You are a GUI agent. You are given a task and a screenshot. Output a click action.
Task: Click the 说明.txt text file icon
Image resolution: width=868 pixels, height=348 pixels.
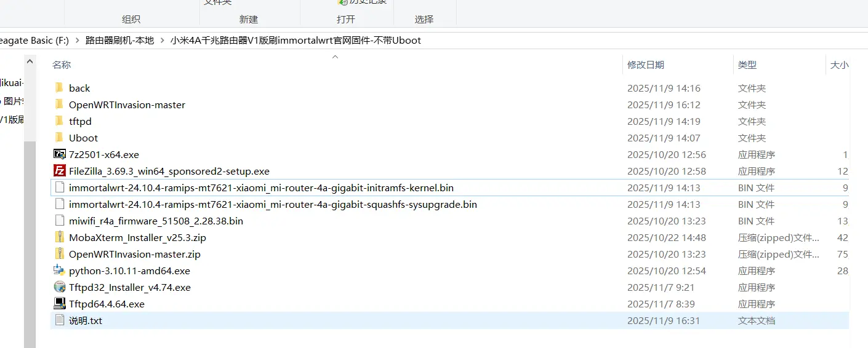tap(59, 320)
